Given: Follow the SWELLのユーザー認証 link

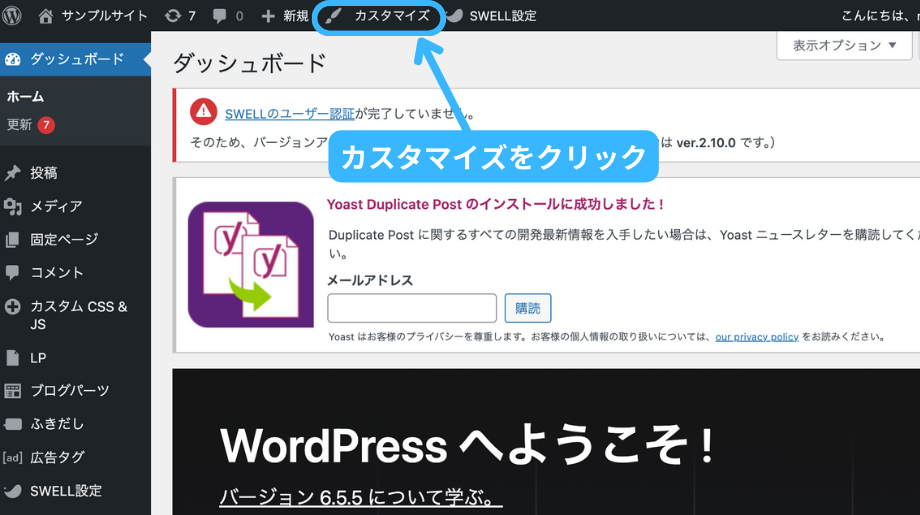Looking at the screenshot, I should point(289,114).
